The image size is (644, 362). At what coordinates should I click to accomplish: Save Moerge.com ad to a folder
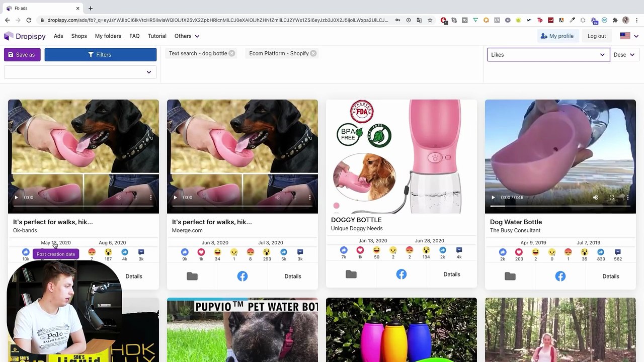[x=192, y=276]
